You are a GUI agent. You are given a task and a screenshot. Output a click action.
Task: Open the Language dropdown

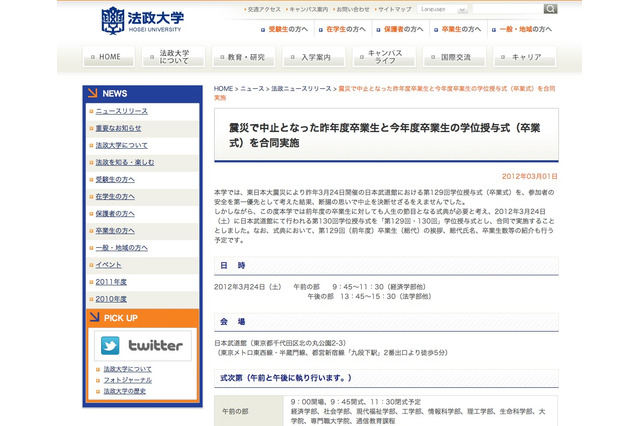[x=442, y=9]
